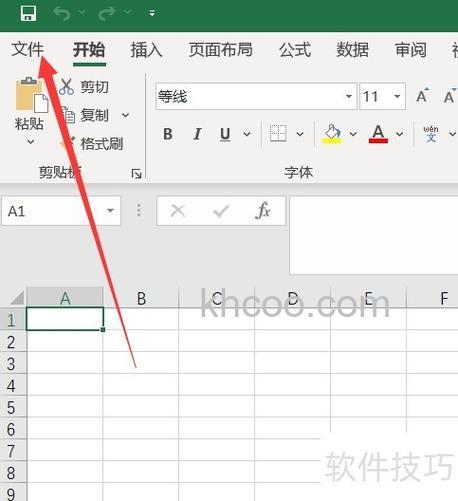The width and height of the screenshot is (458, 501).
Task: Click the Redo arrow icon
Action: click(x=107, y=13)
